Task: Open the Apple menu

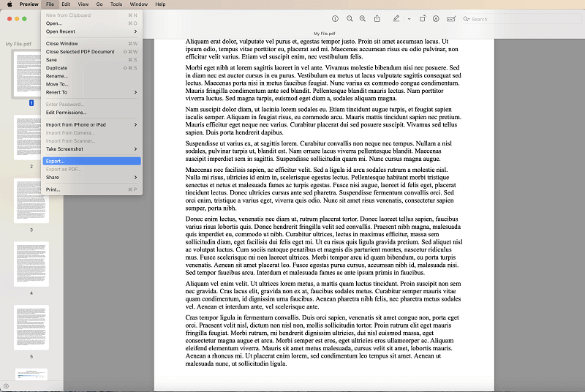Action: coord(10,4)
